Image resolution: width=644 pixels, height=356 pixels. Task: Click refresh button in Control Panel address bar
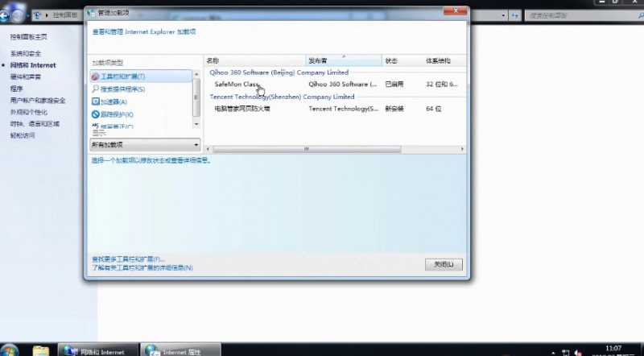coord(515,15)
